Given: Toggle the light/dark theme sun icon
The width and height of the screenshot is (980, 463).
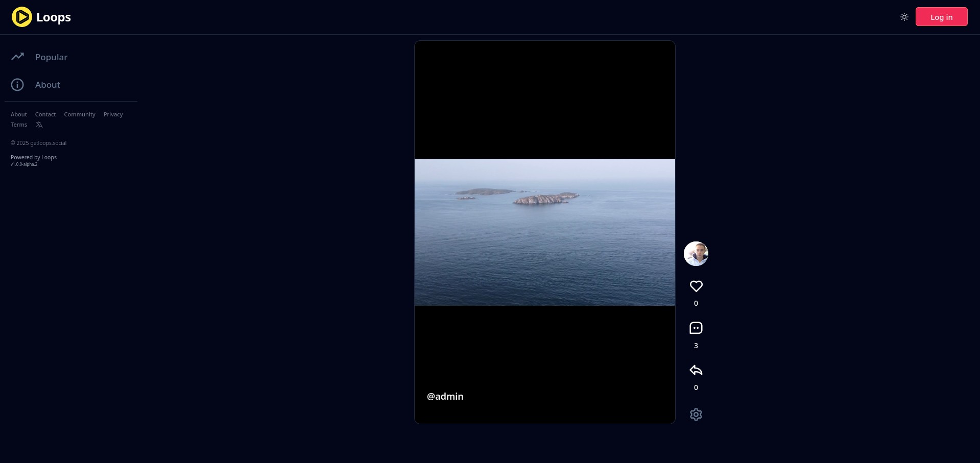Looking at the screenshot, I should point(904,17).
